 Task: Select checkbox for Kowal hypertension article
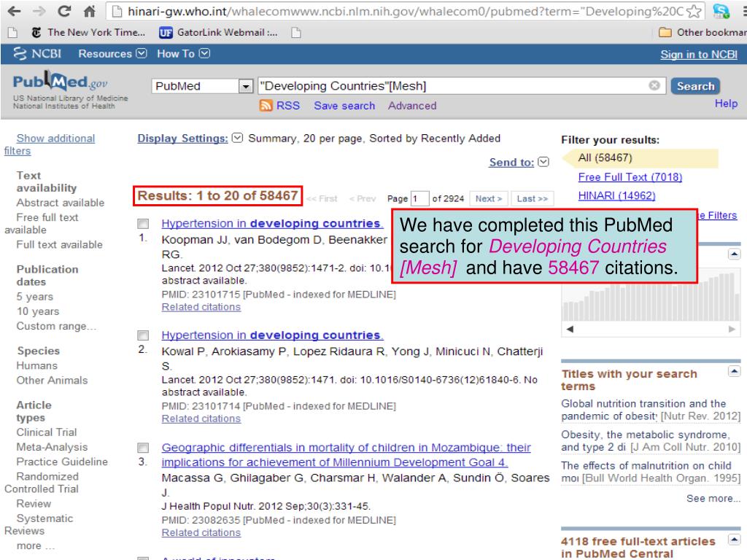[143, 335]
